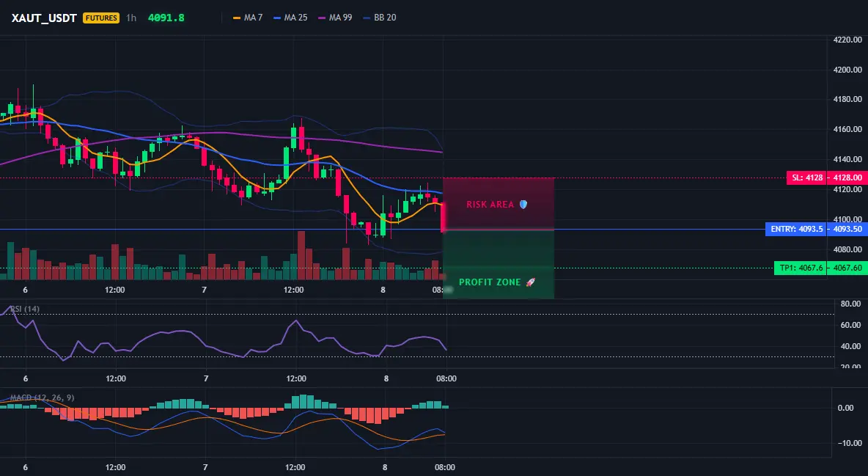
Task: Click the 4220.00 price axis value
Action: pos(847,40)
